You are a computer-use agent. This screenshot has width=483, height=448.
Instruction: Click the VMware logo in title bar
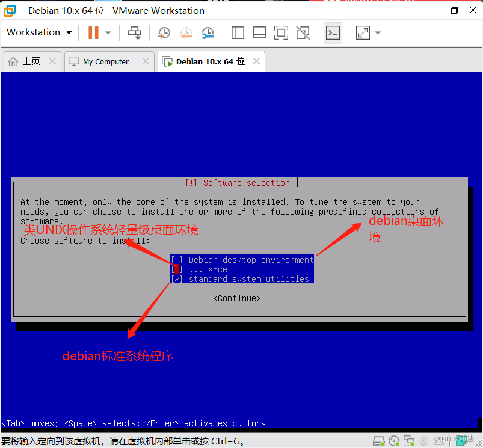(x=10, y=10)
